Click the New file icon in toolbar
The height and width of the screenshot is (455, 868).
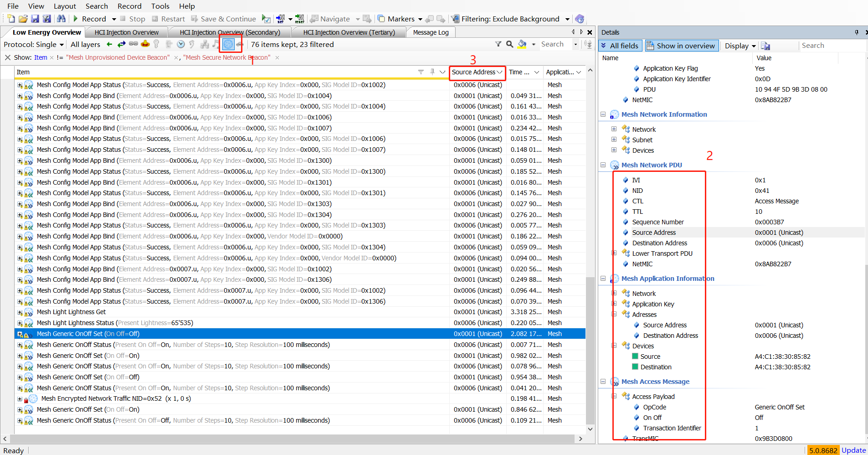(11, 19)
